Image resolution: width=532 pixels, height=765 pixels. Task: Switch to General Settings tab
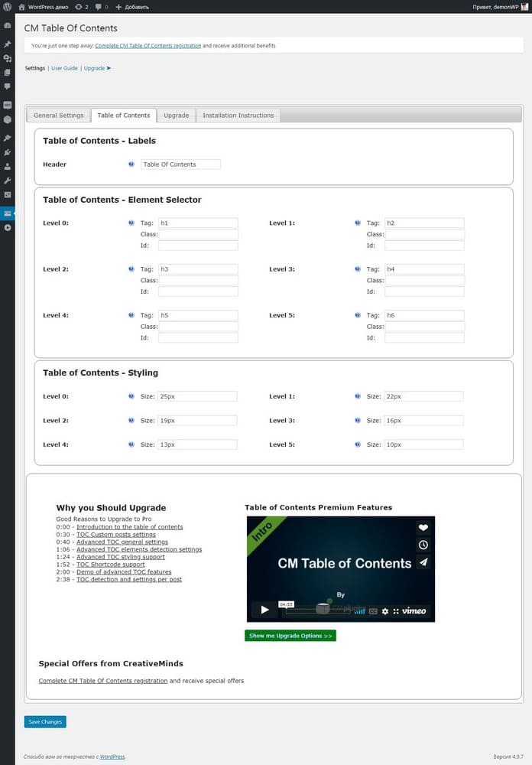click(59, 116)
